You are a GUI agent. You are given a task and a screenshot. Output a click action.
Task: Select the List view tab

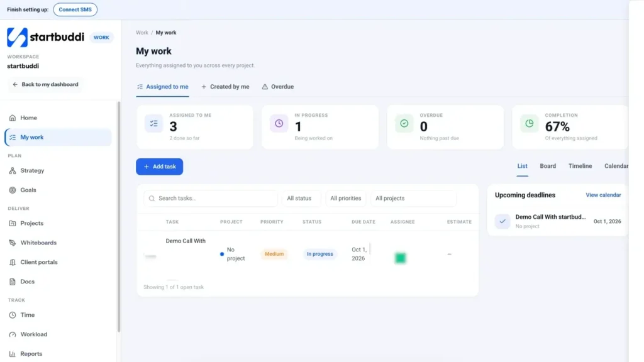(523, 166)
